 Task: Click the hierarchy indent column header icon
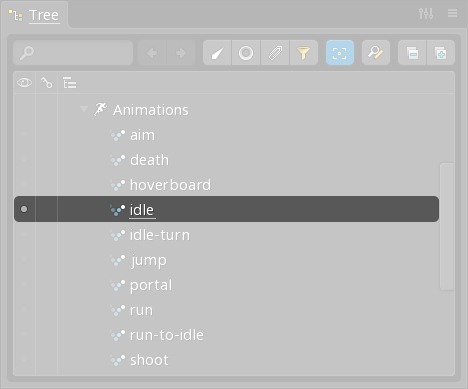point(70,82)
